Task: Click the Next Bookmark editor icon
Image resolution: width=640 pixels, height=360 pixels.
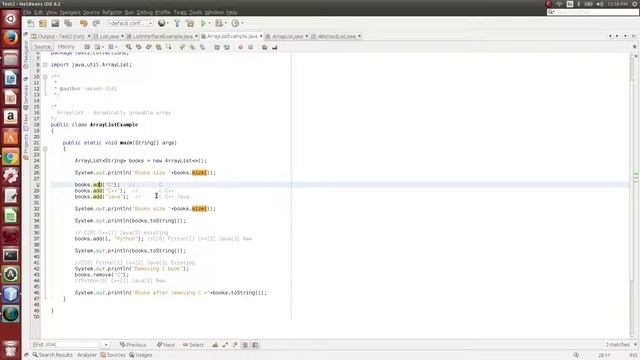Action: click(192, 47)
